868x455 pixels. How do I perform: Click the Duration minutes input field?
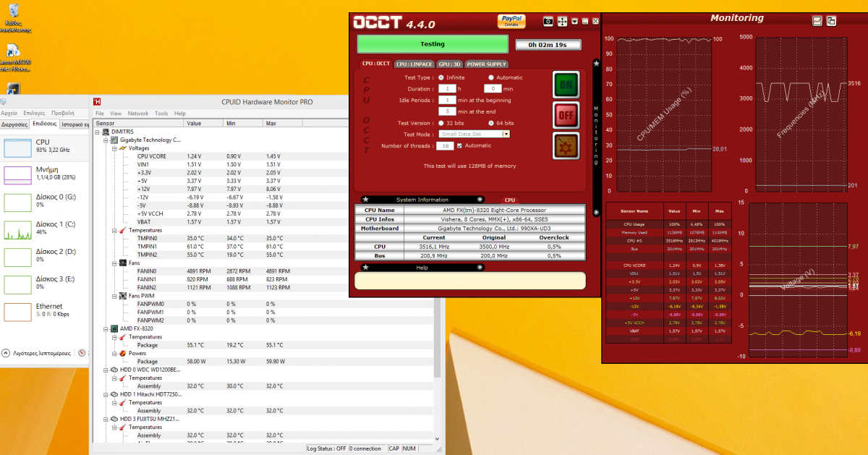[493, 88]
